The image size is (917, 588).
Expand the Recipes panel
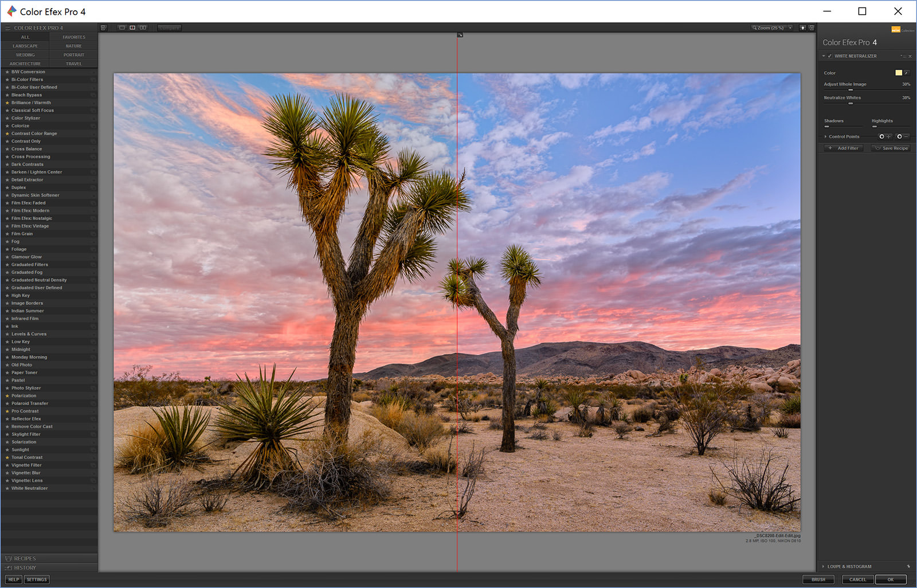pyautogui.click(x=49, y=558)
